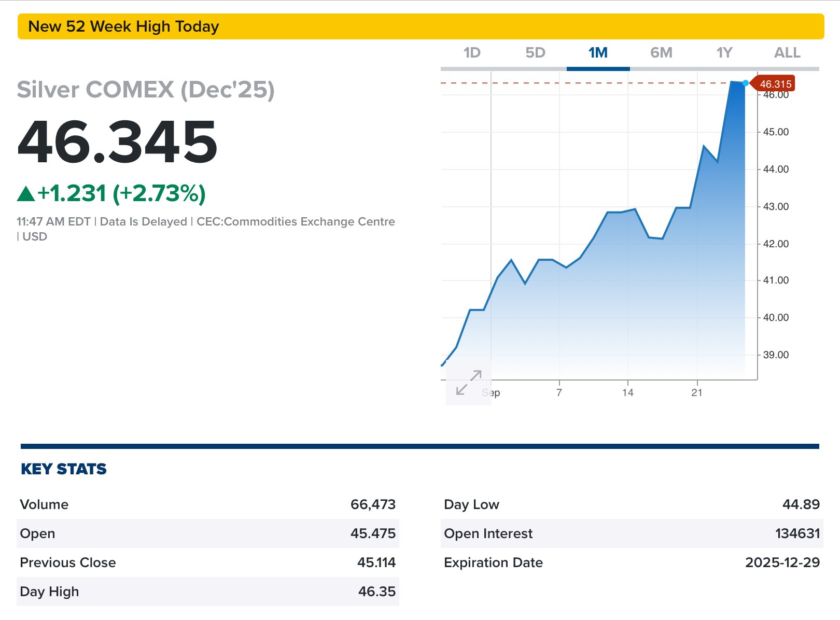The width and height of the screenshot is (840, 620).
Task: Click the Day High value 46.35
Action: [x=377, y=591]
